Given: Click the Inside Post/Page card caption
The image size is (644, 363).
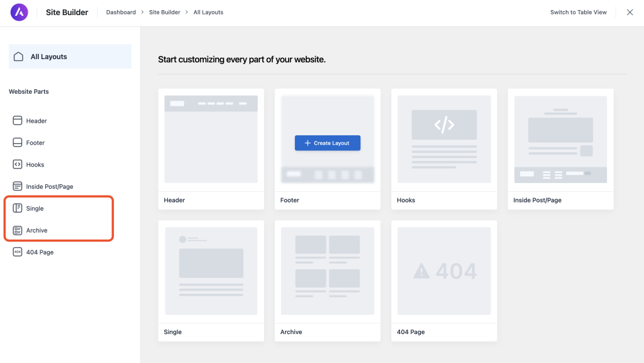Looking at the screenshot, I should click(537, 200).
